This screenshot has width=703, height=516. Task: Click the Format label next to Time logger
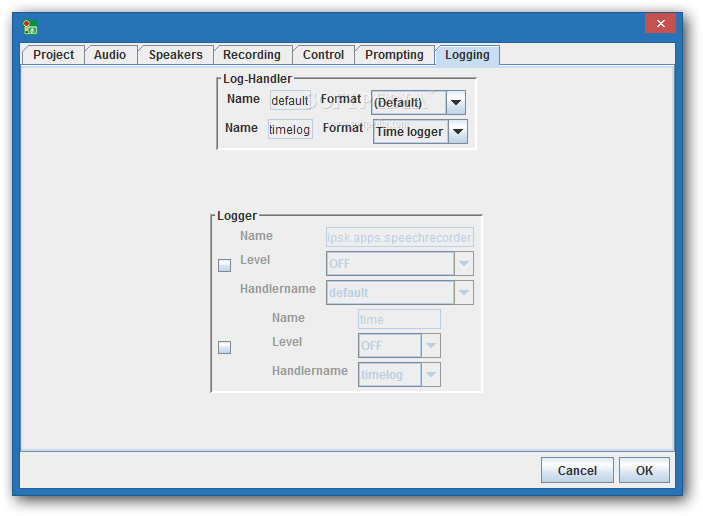click(x=343, y=128)
